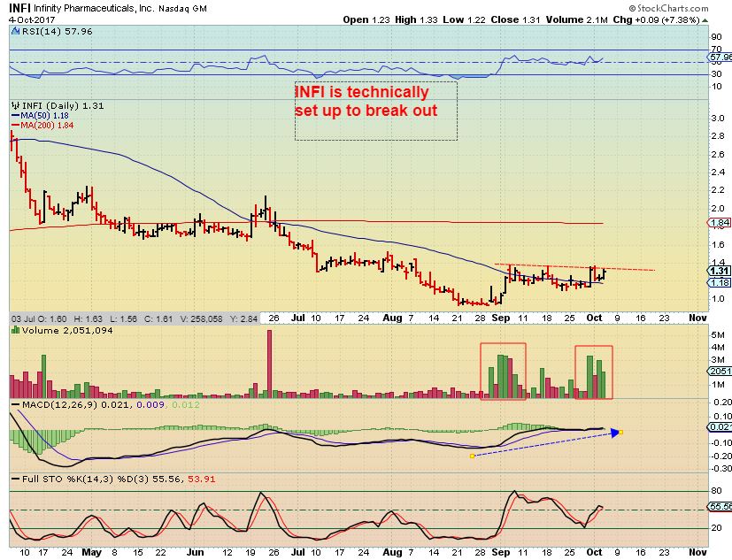Open the StockCharts.com attribution link
Viewport: 732px width, 560px height.
click(668, 8)
